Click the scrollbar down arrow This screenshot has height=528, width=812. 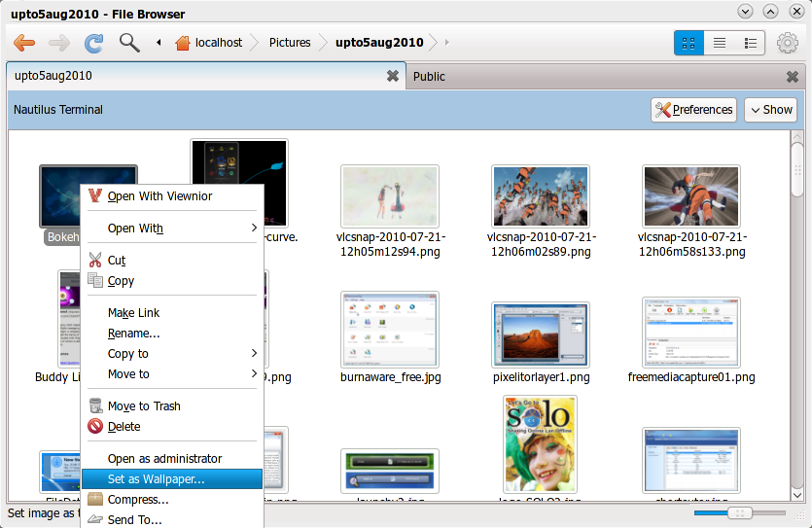(797, 495)
